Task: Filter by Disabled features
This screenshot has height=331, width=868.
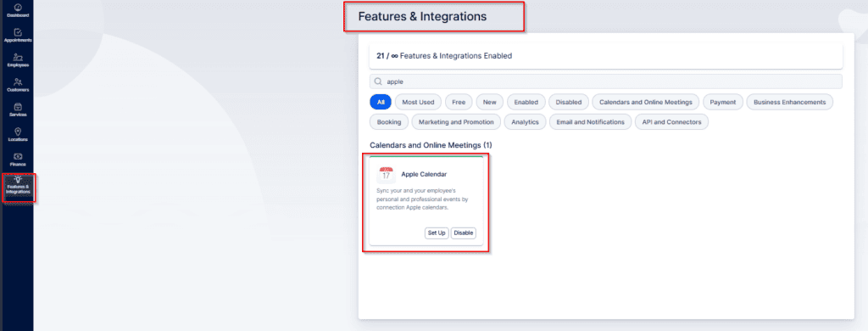Action: click(569, 102)
